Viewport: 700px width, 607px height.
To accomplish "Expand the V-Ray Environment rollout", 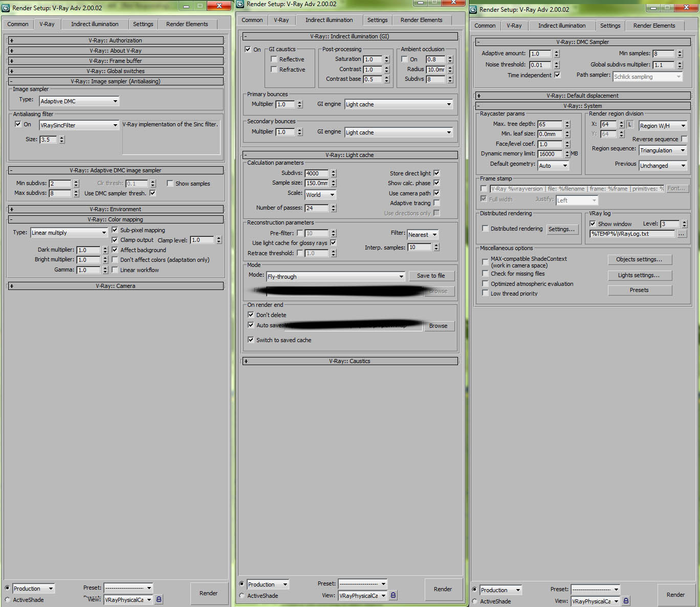I will point(116,209).
